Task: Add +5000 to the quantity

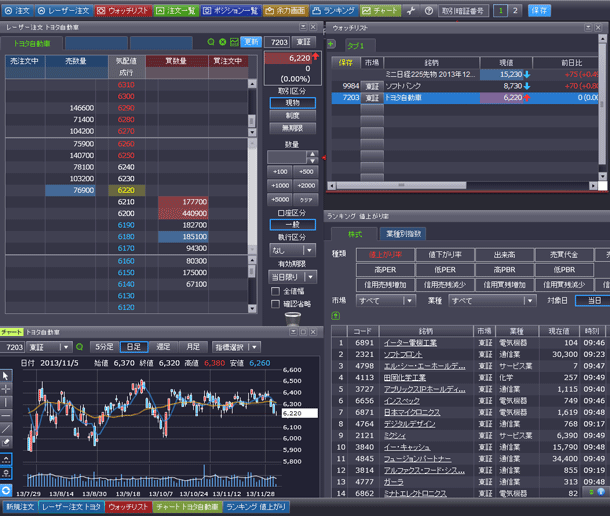Action: 280,200
